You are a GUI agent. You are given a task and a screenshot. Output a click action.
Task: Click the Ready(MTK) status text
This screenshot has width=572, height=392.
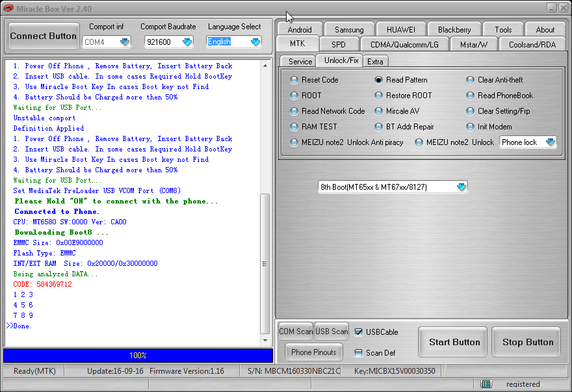(34, 371)
